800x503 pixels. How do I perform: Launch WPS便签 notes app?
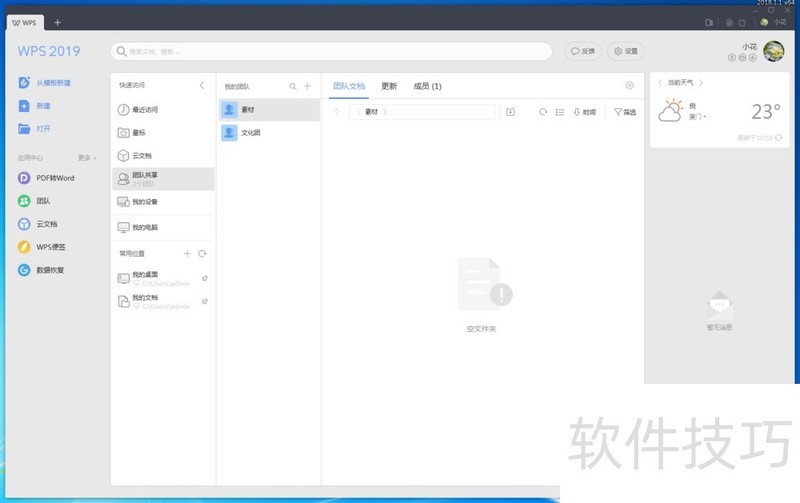pos(42,247)
